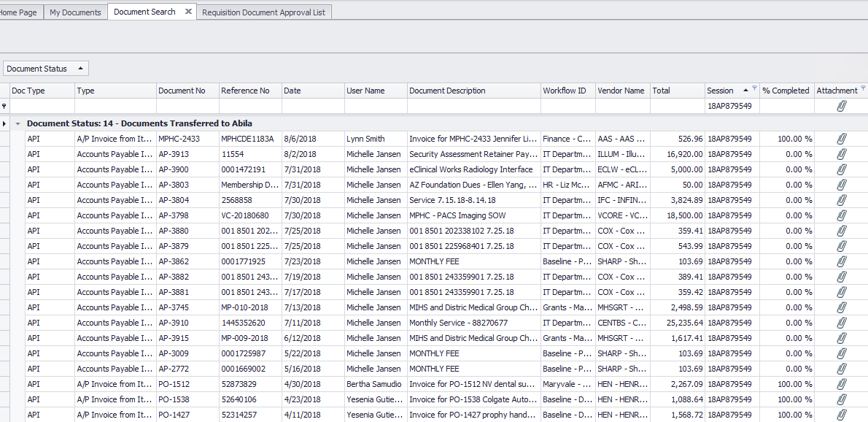The height and width of the screenshot is (422, 868).
Task: View attachment of document AP-3910
Action: coord(841,323)
